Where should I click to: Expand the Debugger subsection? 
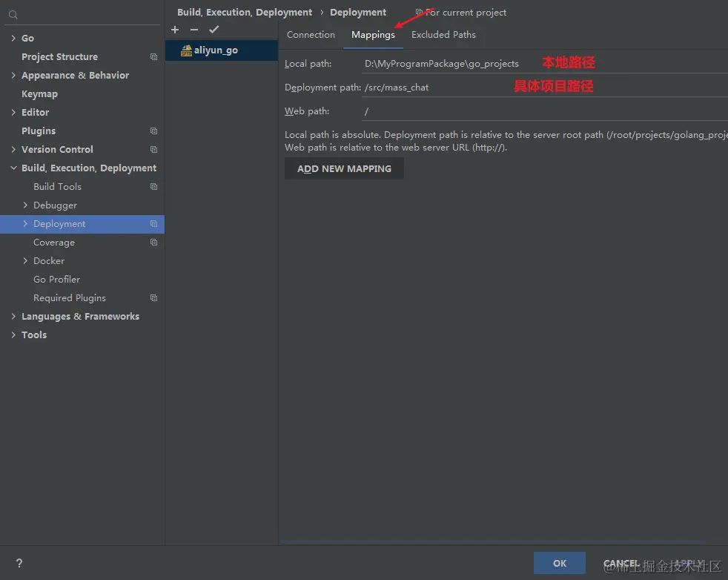(x=25, y=205)
